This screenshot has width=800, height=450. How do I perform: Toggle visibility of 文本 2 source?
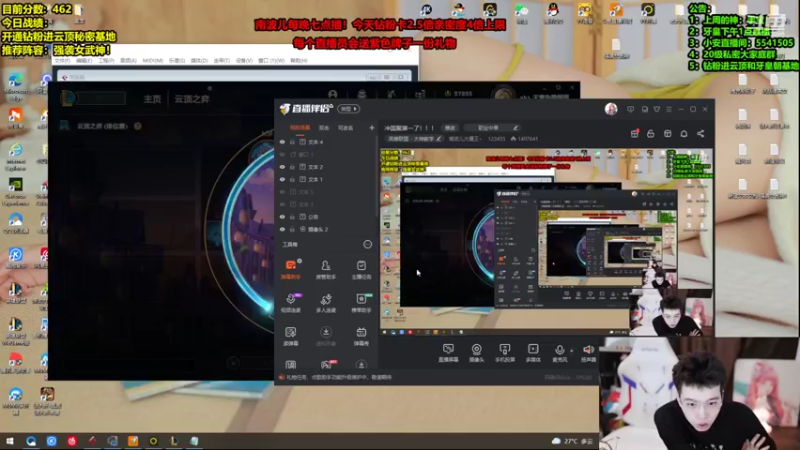click(x=282, y=167)
